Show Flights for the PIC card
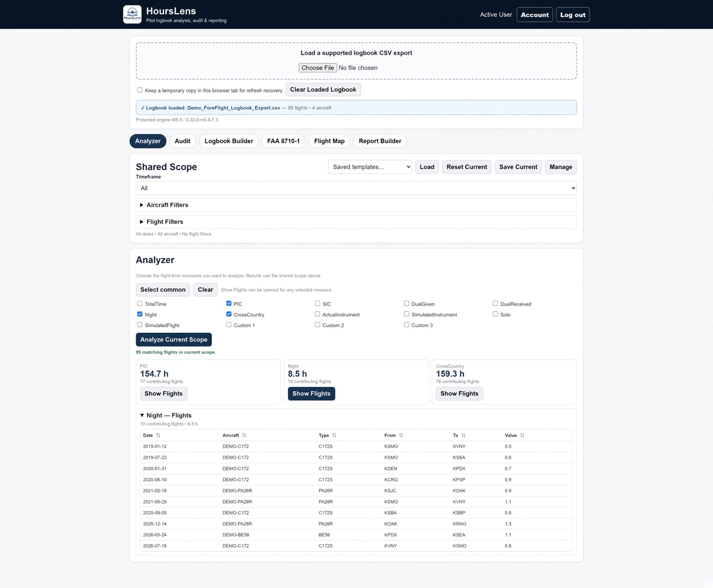713x588 pixels. click(164, 394)
